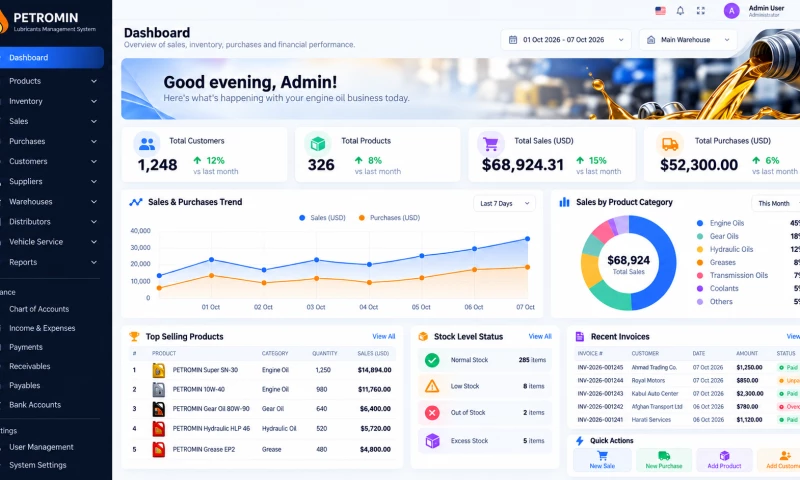Toggle Sales (USD) legend blue dot

click(x=302, y=218)
